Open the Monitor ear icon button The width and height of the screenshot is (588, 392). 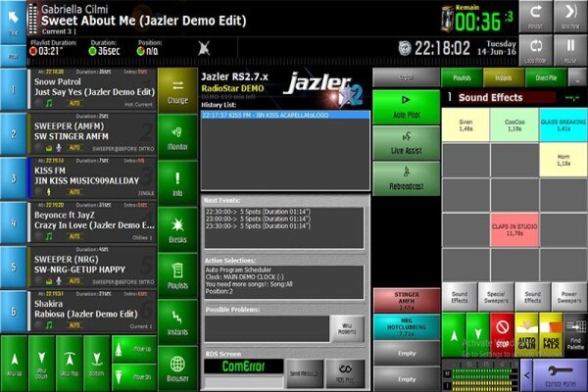pos(177,137)
